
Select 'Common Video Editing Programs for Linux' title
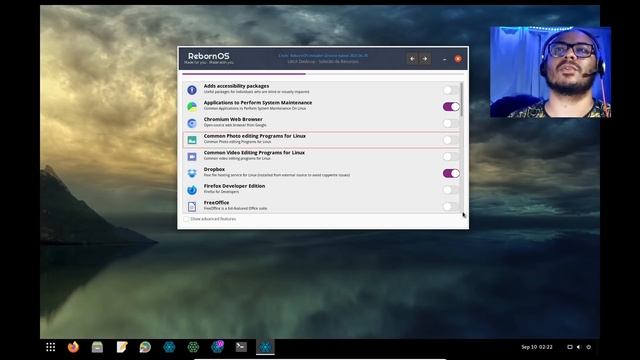[254, 153]
